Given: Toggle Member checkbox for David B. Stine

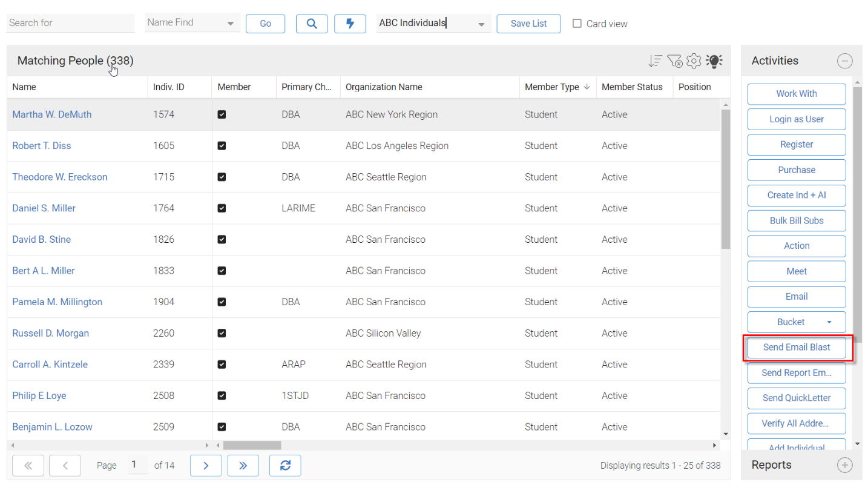Looking at the screenshot, I should pyautogui.click(x=222, y=239).
